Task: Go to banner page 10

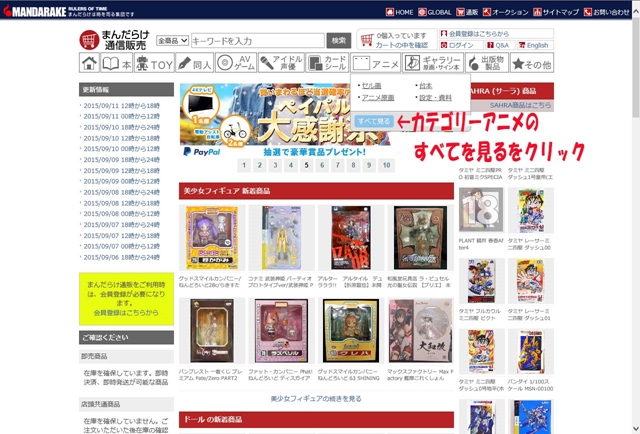Action: point(386,166)
